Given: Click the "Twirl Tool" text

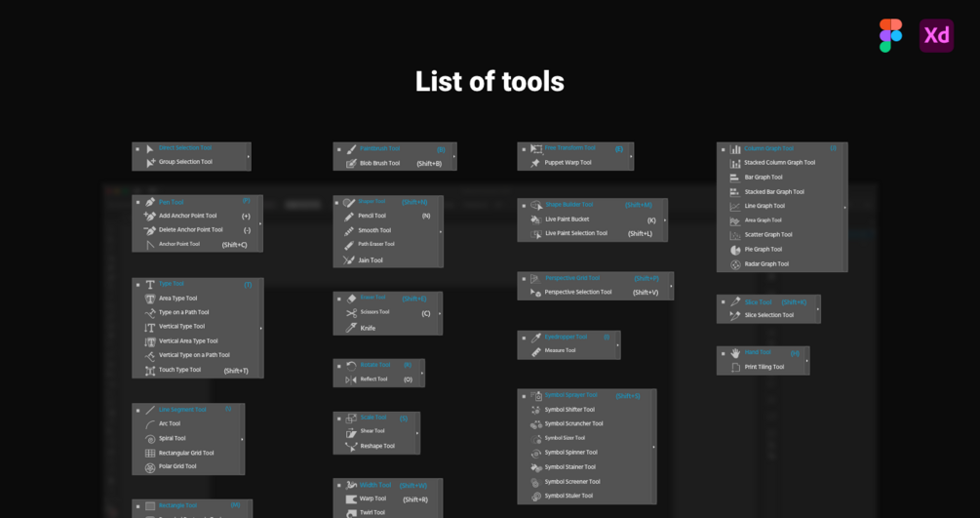Looking at the screenshot, I should pos(372,513).
